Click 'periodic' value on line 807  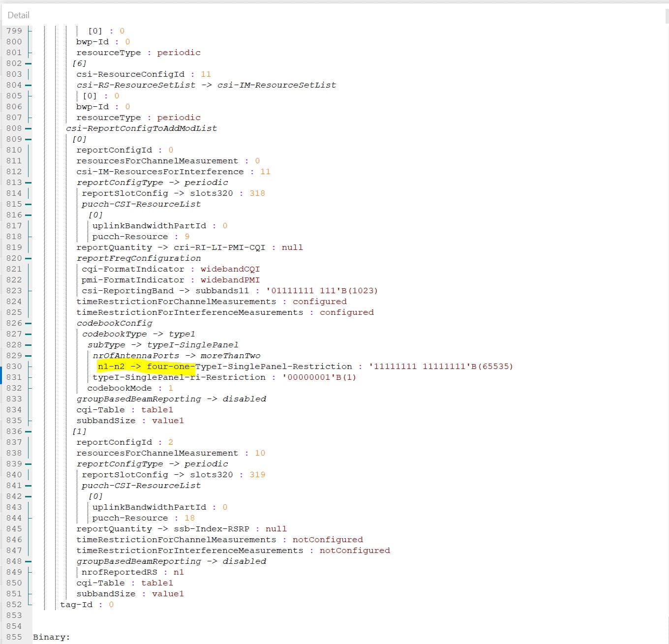179,118
